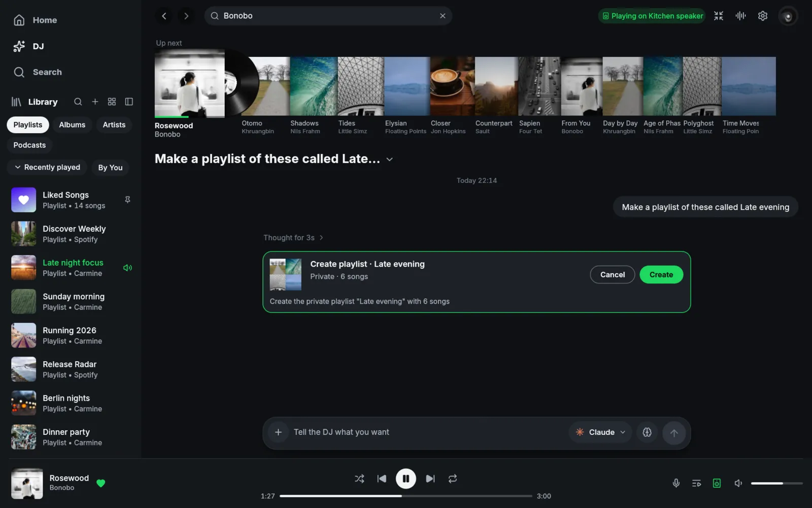Expand the conversation title dropdown
The image size is (812, 508).
[389, 160]
